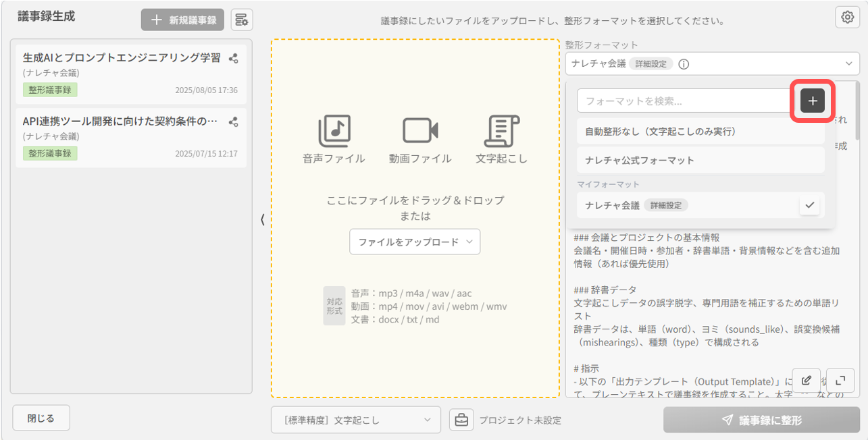The height and width of the screenshot is (440, 868).
Task: Open the 整形フォーマット dropdown
Action: [x=850, y=63]
